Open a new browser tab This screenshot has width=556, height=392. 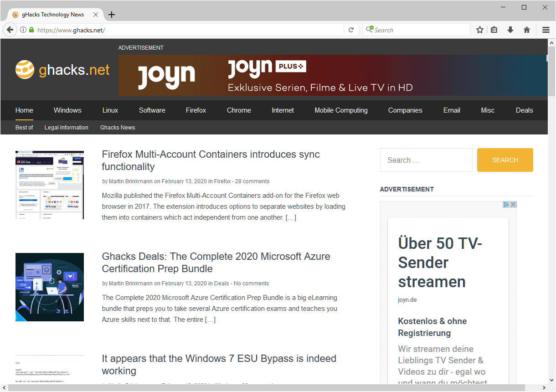click(x=112, y=14)
